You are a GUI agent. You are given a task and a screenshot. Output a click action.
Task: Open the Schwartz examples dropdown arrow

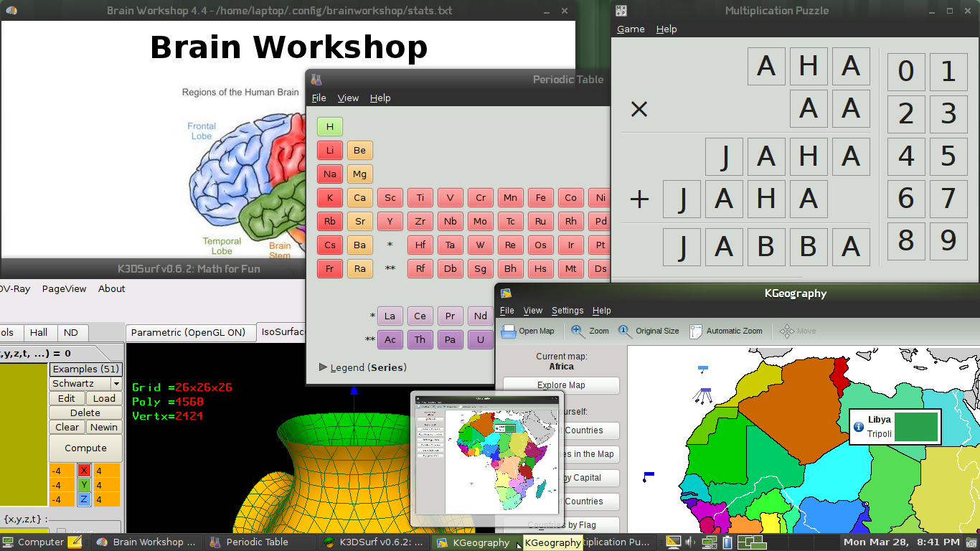[116, 384]
